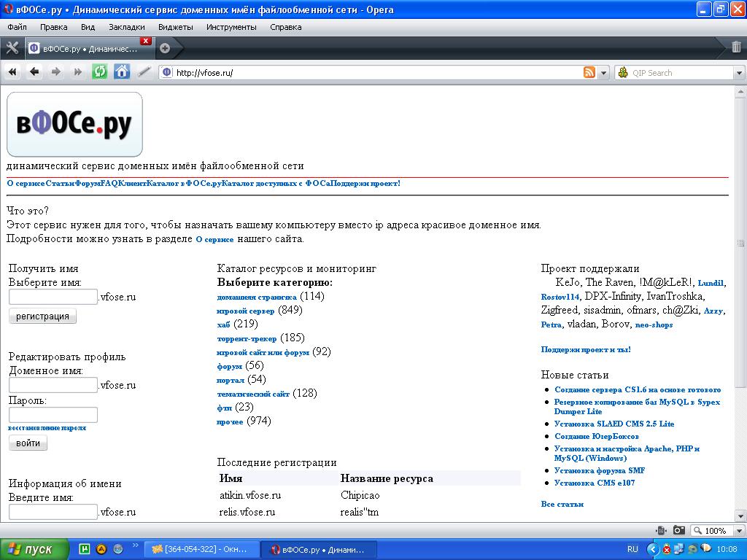The height and width of the screenshot is (560, 747).
Task: Open the Инструменты menu
Action: [231, 27]
